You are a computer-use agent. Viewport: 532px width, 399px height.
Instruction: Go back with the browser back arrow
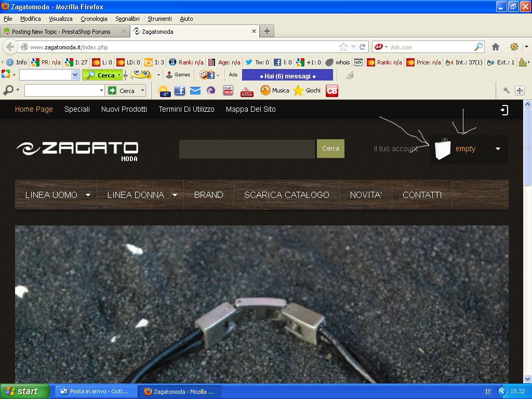point(10,47)
